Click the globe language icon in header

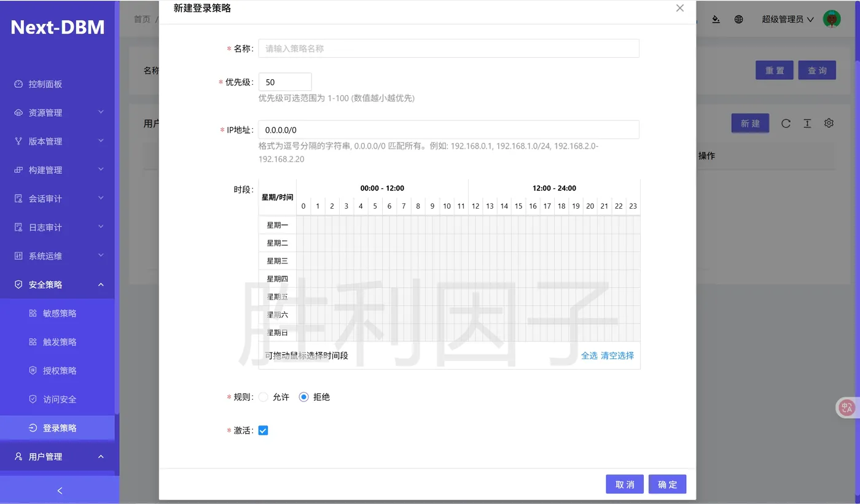739,19
